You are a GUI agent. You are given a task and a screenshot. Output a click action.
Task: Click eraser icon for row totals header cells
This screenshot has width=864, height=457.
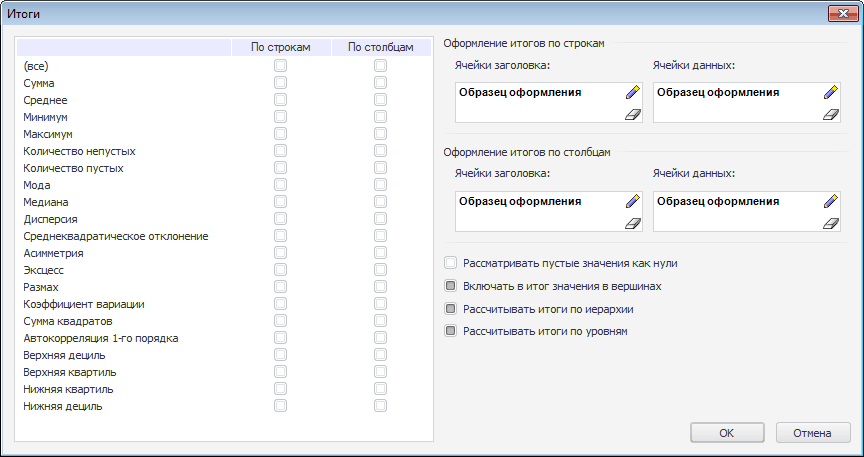click(x=632, y=115)
